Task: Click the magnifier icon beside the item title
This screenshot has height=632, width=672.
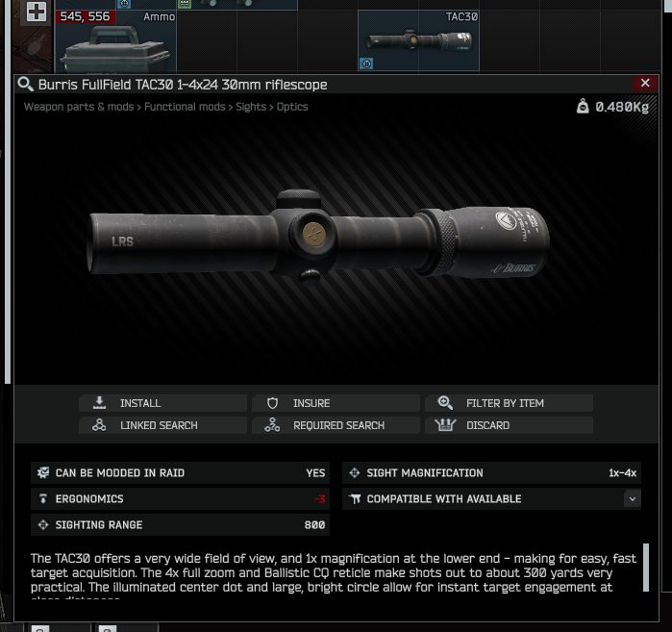Action: click(x=25, y=84)
